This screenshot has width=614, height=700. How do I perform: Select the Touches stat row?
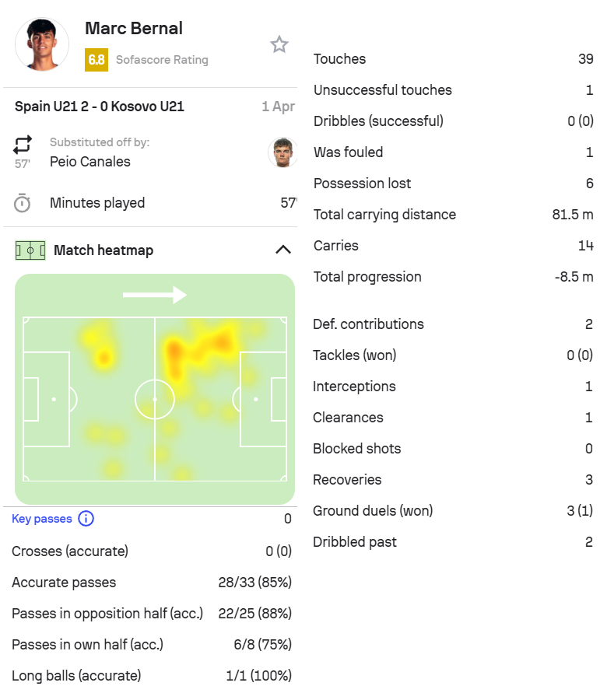click(453, 59)
